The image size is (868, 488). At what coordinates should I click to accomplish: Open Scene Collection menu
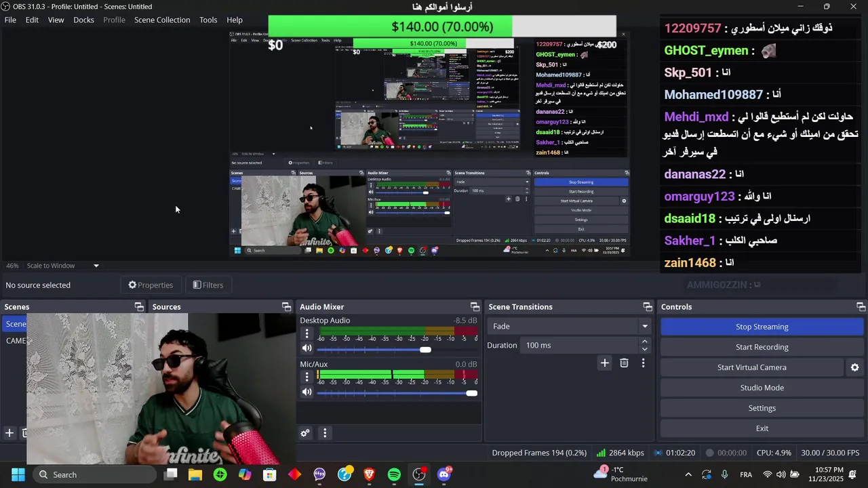click(162, 20)
